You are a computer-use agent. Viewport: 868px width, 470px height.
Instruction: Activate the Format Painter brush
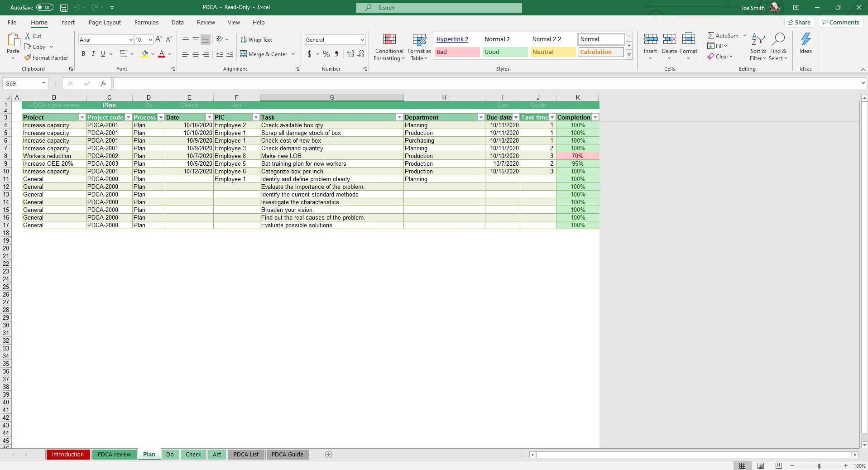(x=46, y=58)
